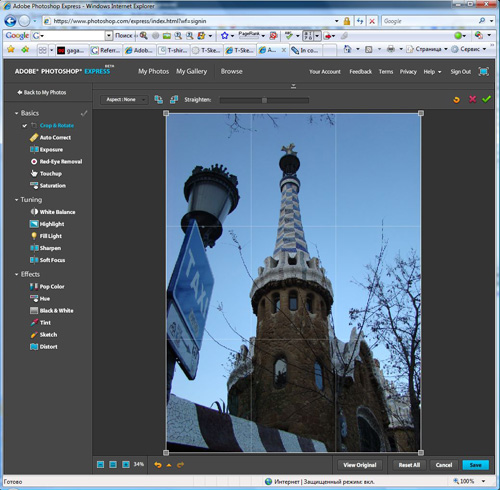Collapse the Tuning section
The height and width of the screenshot is (490, 500).
coord(16,200)
